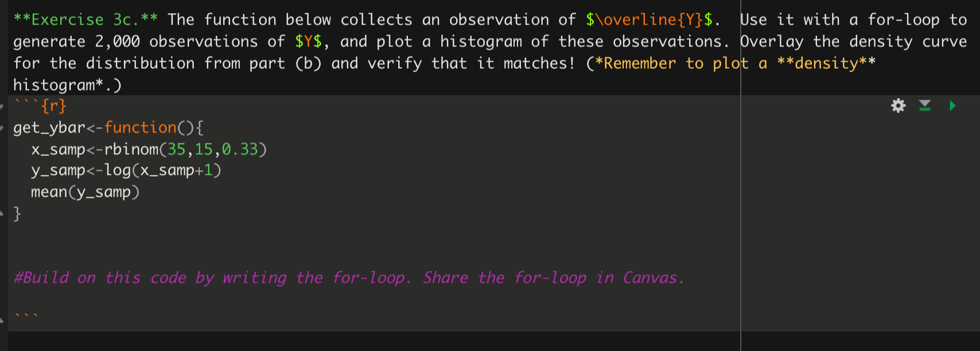This screenshot has width=980, height=351.
Task: Click the purple for-loop comment line
Action: coord(344,278)
